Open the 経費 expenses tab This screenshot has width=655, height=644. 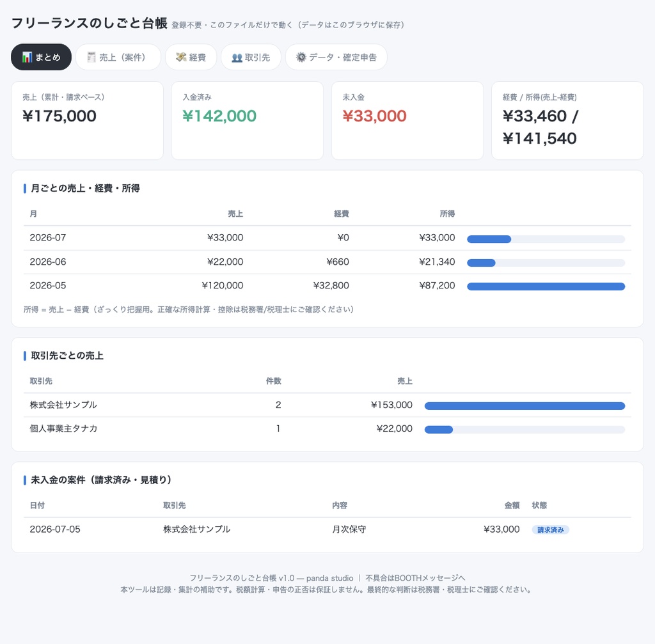(191, 57)
